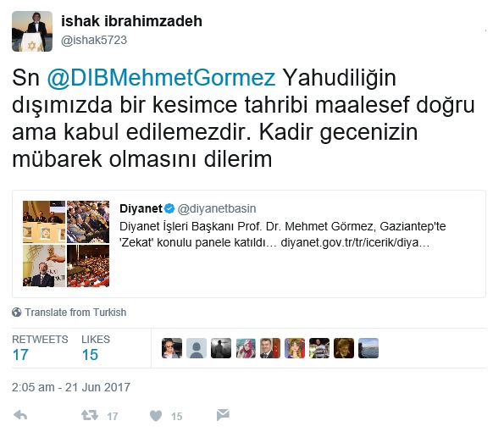Send tweet via envelope message icon
Screen dimensions: 504x432
(223, 415)
